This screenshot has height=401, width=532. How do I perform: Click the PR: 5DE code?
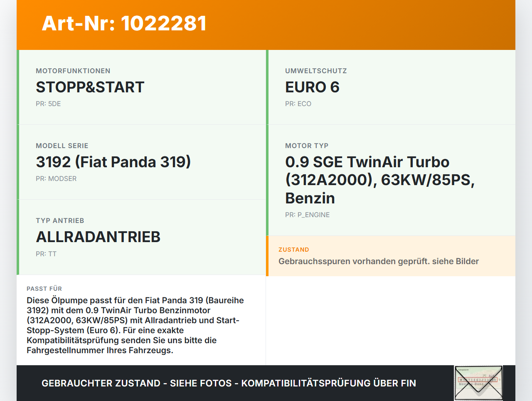[48, 104]
